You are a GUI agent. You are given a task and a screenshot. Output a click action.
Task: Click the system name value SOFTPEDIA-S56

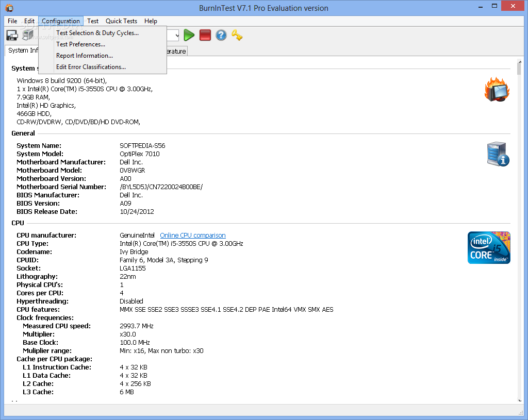pyautogui.click(x=142, y=146)
